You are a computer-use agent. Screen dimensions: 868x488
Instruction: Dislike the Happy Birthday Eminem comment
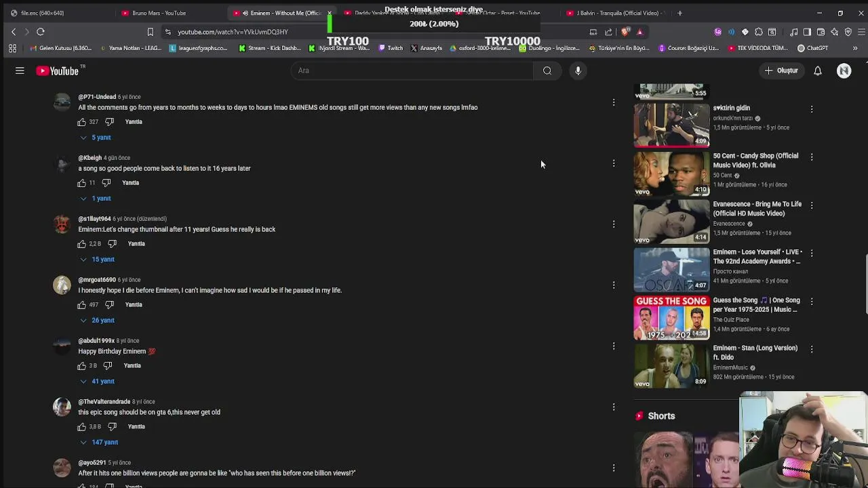click(108, 366)
